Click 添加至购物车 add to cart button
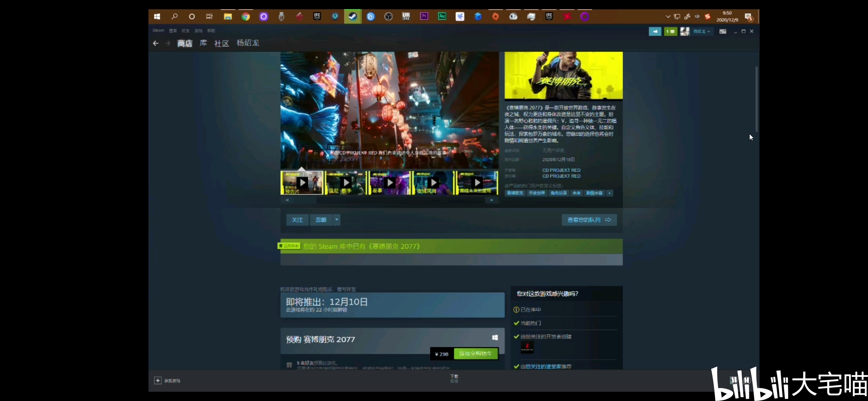868x401 pixels. point(476,354)
